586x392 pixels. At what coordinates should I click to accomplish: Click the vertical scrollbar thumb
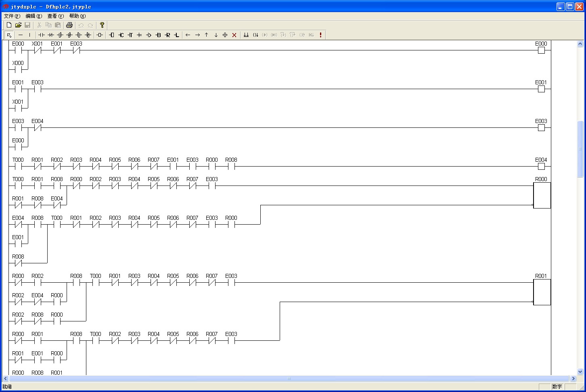(580, 149)
